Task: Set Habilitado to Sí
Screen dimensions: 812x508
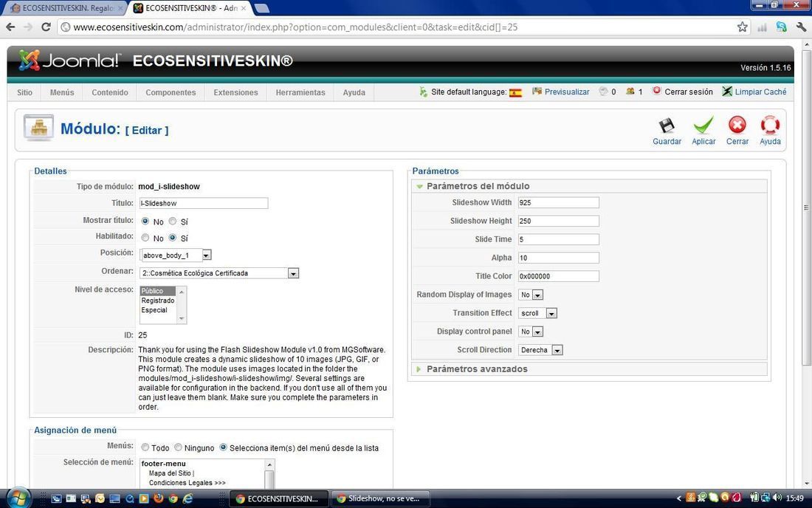Action: tap(173, 238)
